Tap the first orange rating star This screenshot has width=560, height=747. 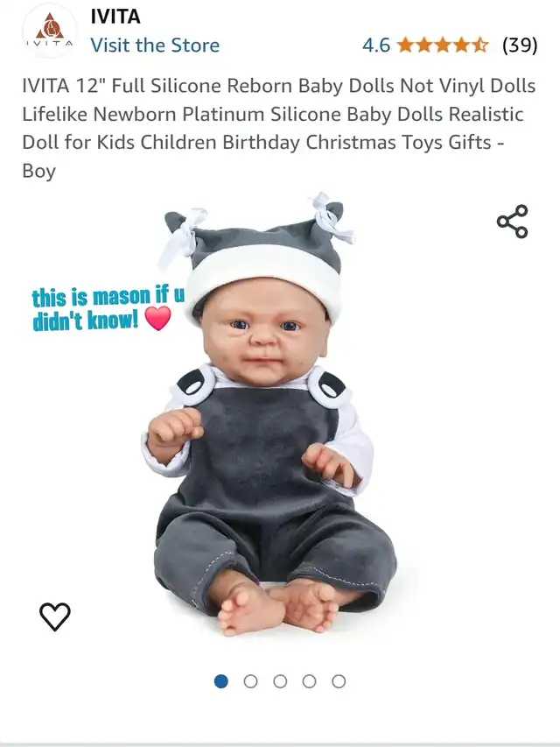pyautogui.click(x=406, y=46)
